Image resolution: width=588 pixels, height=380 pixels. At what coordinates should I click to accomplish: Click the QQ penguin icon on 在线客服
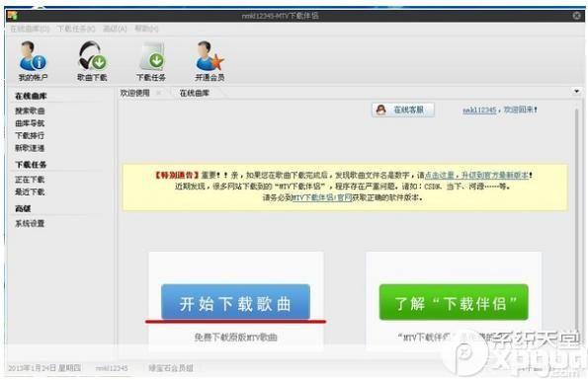click(x=381, y=110)
